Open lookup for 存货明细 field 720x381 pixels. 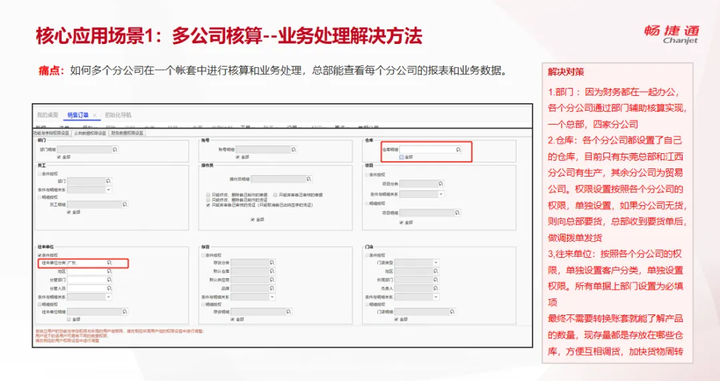coord(288,312)
